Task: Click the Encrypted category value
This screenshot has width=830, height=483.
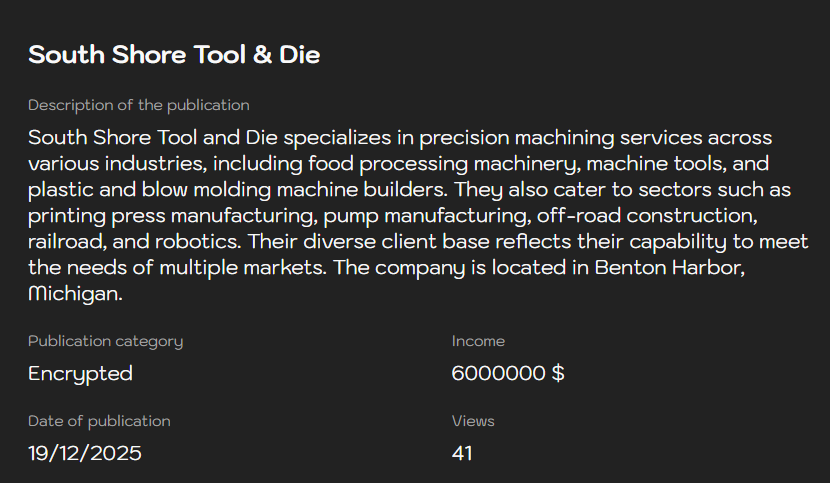Action: coord(80,373)
